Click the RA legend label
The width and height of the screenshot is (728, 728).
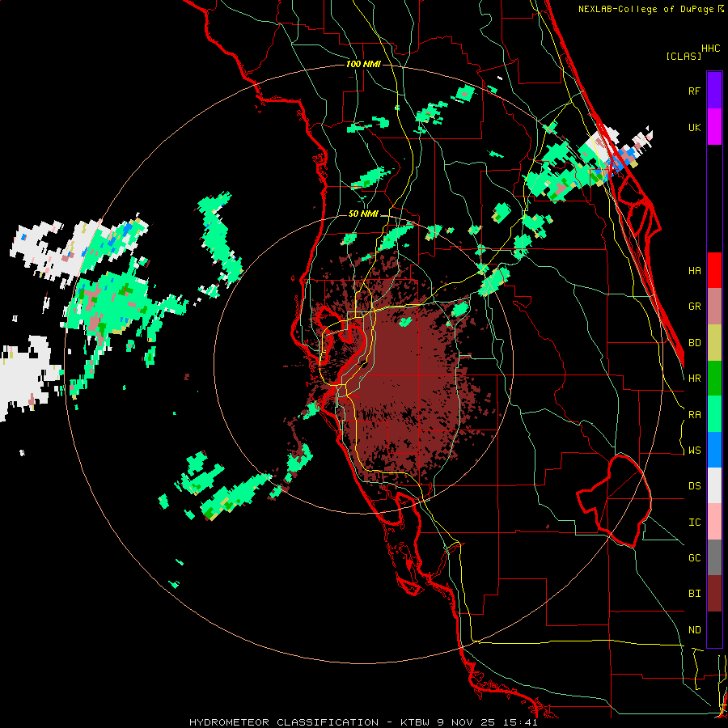694,415
